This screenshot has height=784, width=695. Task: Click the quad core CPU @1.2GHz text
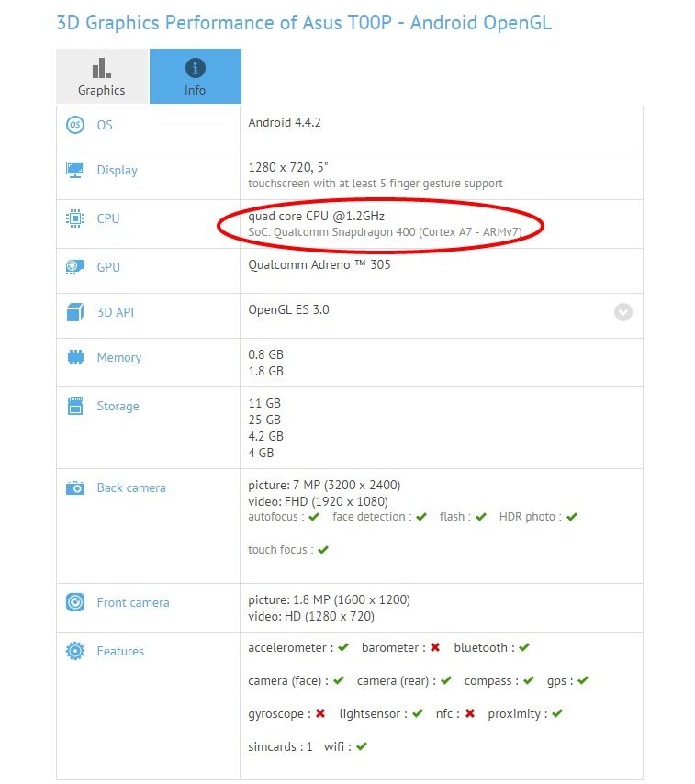[x=317, y=216]
